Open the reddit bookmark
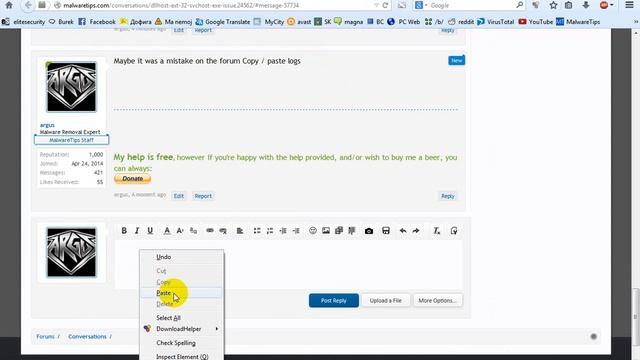 coord(461,22)
